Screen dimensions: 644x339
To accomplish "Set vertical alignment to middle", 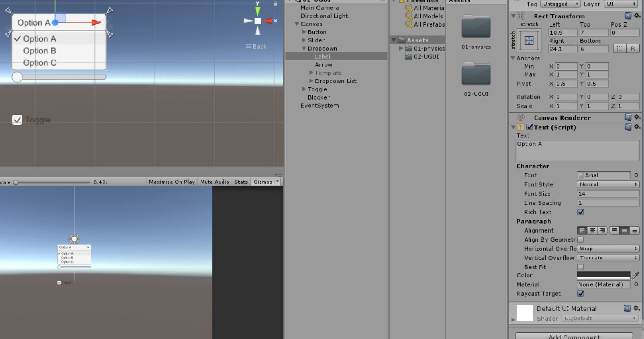I will pos(624,230).
